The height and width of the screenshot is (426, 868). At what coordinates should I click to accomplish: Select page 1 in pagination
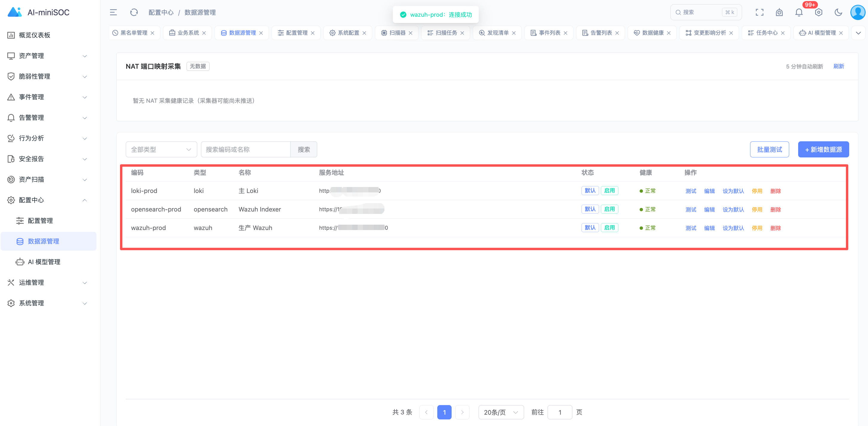pyautogui.click(x=444, y=412)
